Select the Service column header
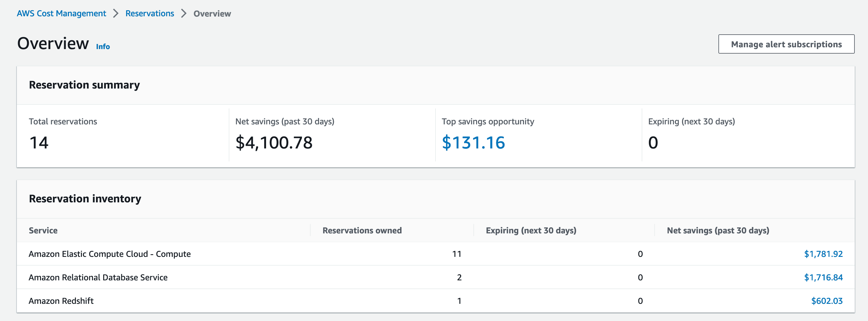This screenshot has height=321, width=868. pos(43,230)
